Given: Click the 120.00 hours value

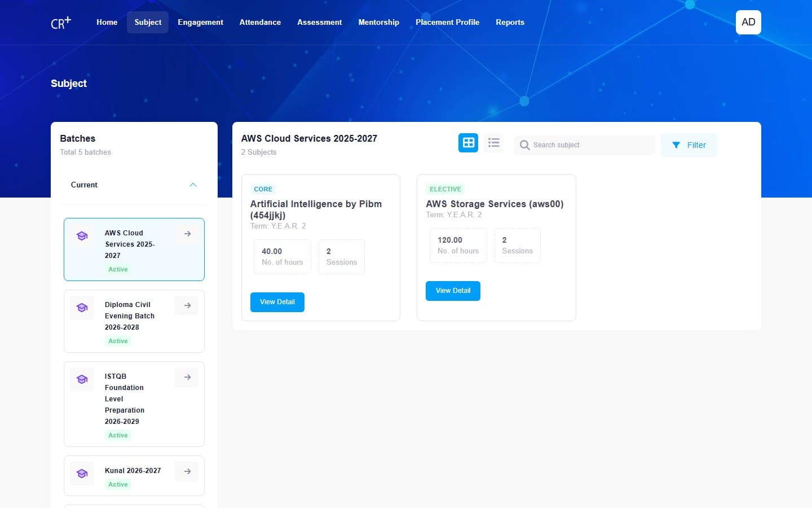Looking at the screenshot, I should (x=450, y=240).
